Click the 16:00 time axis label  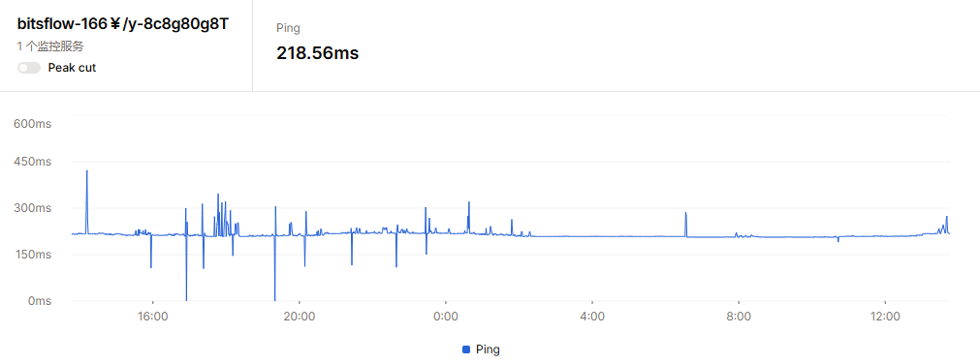coord(152,317)
